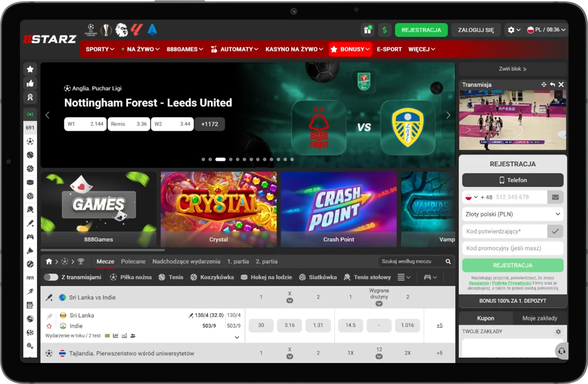Viewport: 588px width, 384px height.
Task: Select the football icon in left sidebar
Action: click(30, 141)
